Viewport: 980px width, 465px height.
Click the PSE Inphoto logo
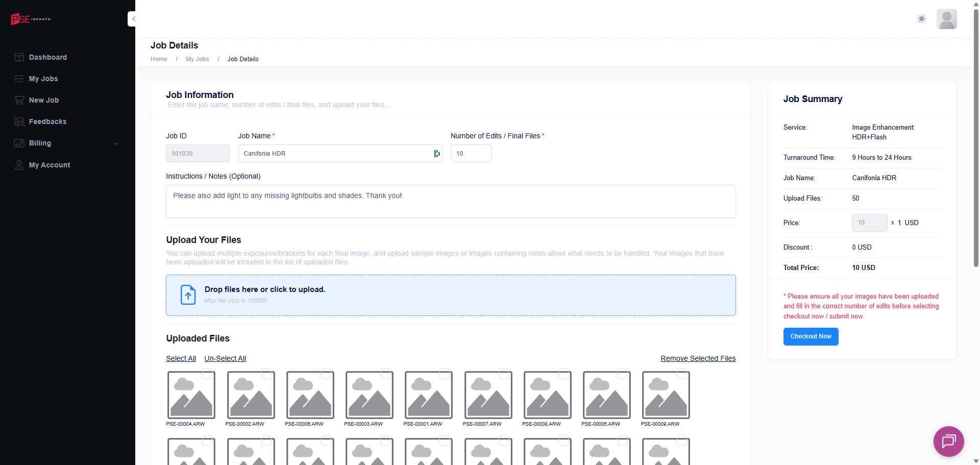tap(31, 19)
